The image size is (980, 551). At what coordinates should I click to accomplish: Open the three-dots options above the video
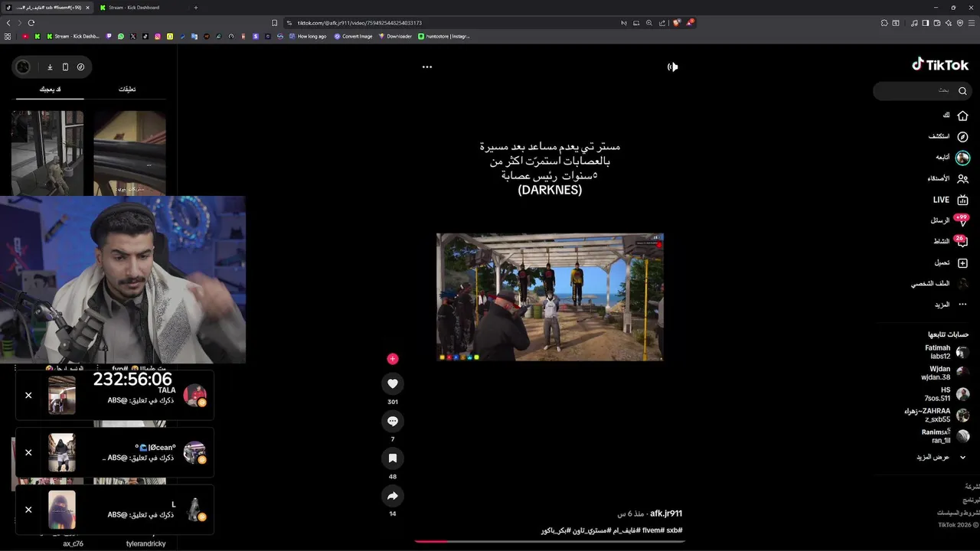[427, 67]
